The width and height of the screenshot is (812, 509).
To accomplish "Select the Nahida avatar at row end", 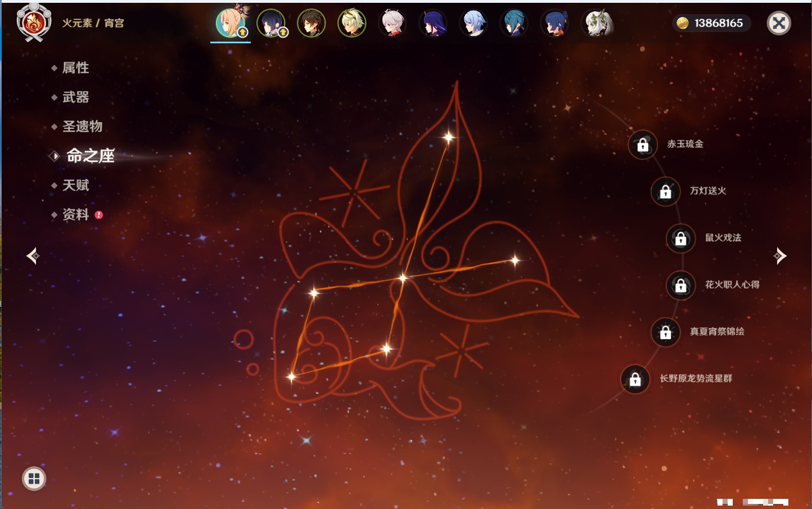I will [x=596, y=23].
